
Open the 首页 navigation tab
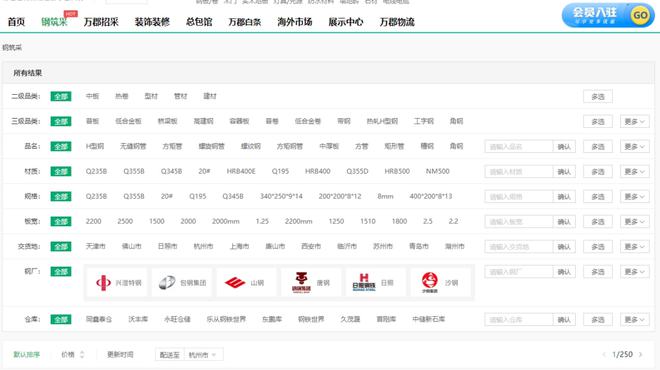click(16, 22)
